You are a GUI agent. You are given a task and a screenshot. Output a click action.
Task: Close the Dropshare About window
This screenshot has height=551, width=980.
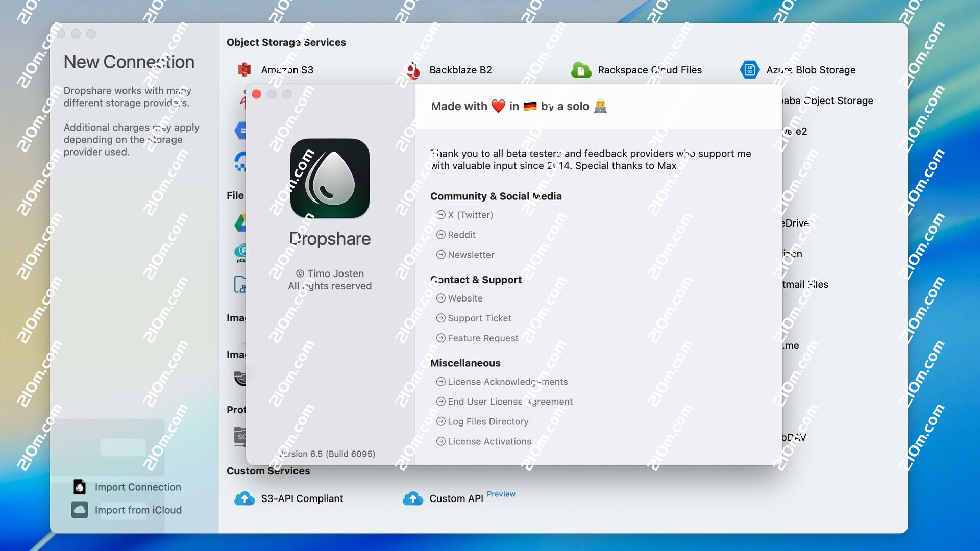257,94
